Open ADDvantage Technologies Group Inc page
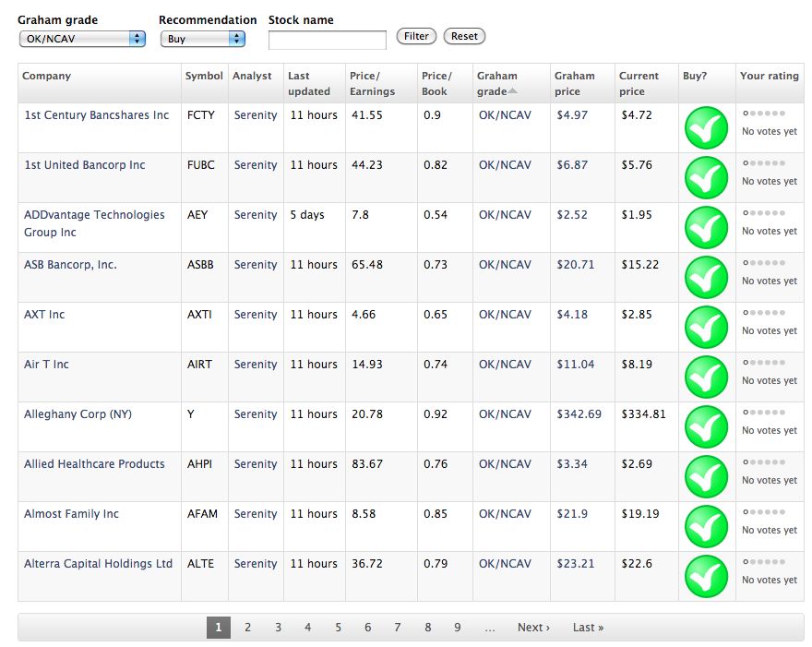 [94, 223]
